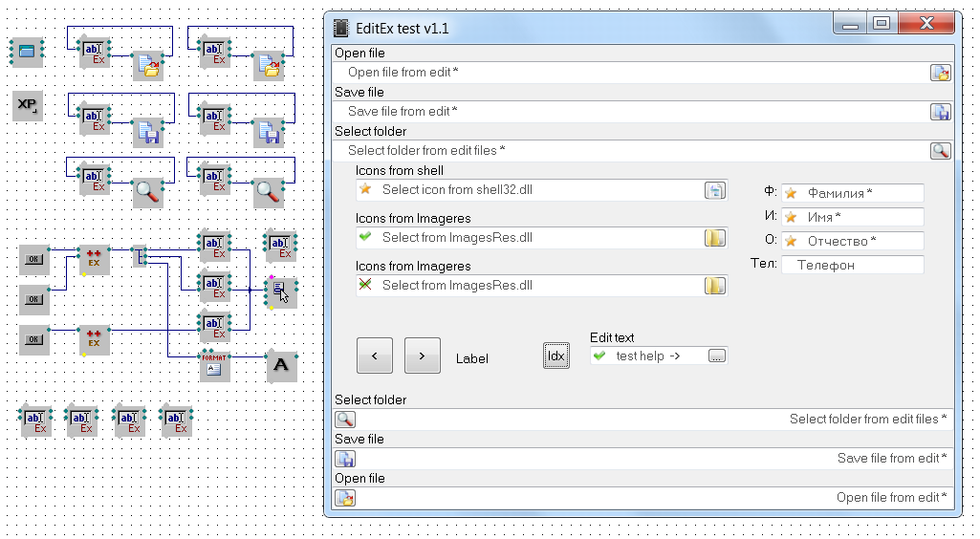The height and width of the screenshot is (539, 980).
Task: Click magnifier icon in bottom Select folder row
Action: click(345, 420)
